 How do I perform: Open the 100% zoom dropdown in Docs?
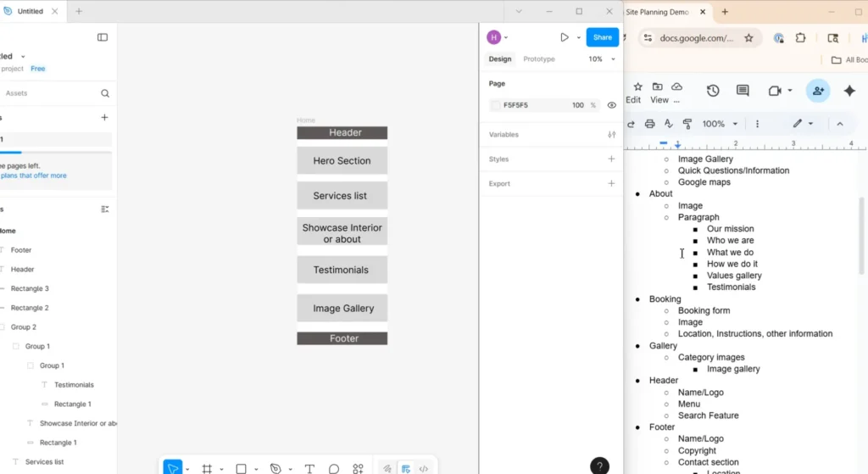(x=720, y=124)
